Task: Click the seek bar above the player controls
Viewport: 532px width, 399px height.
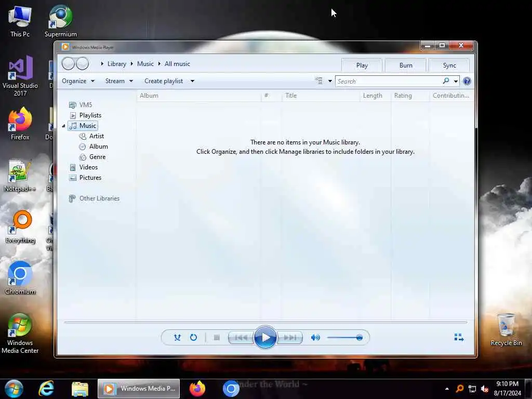Action: point(265,322)
